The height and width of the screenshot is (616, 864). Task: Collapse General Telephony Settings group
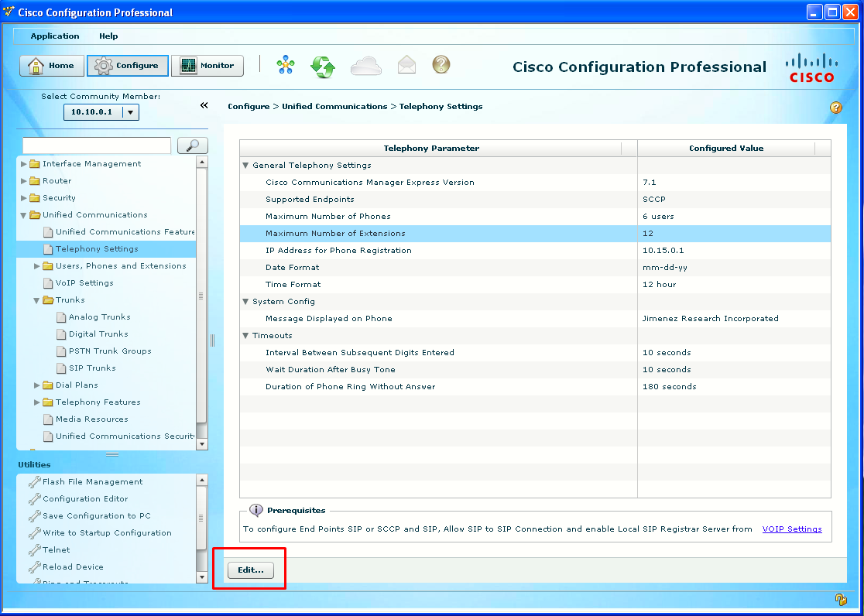pos(245,166)
